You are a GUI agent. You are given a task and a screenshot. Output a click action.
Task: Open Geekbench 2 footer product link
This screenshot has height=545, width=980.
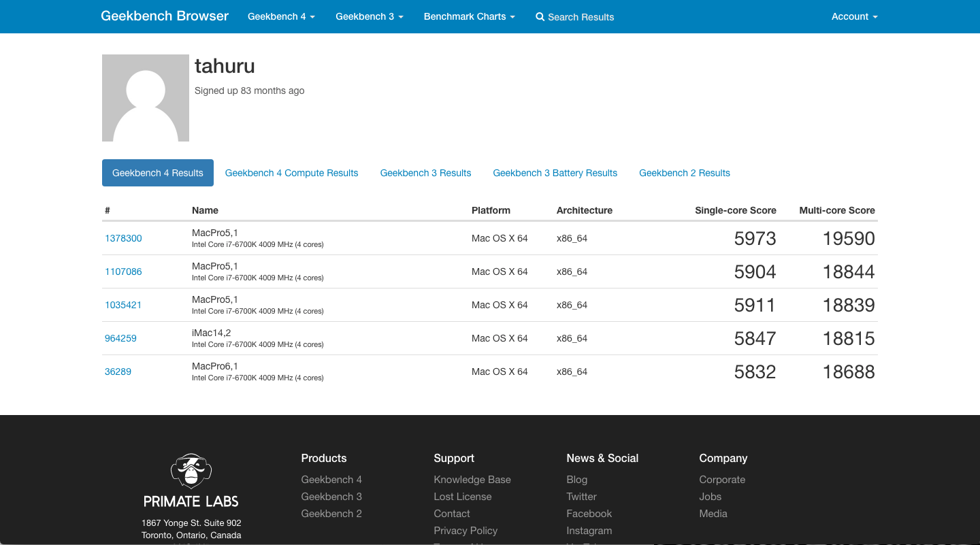(331, 514)
